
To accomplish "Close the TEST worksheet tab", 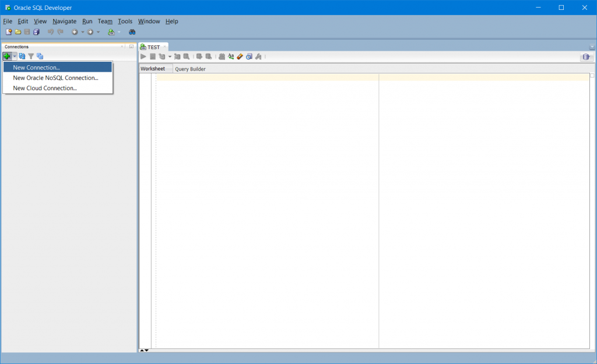I will click(x=165, y=47).
